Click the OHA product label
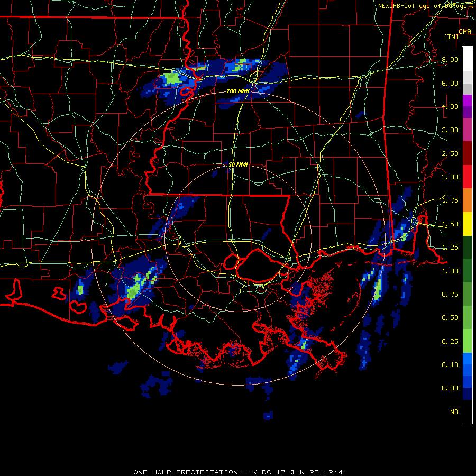This screenshot has width=476, height=476. [x=465, y=32]
